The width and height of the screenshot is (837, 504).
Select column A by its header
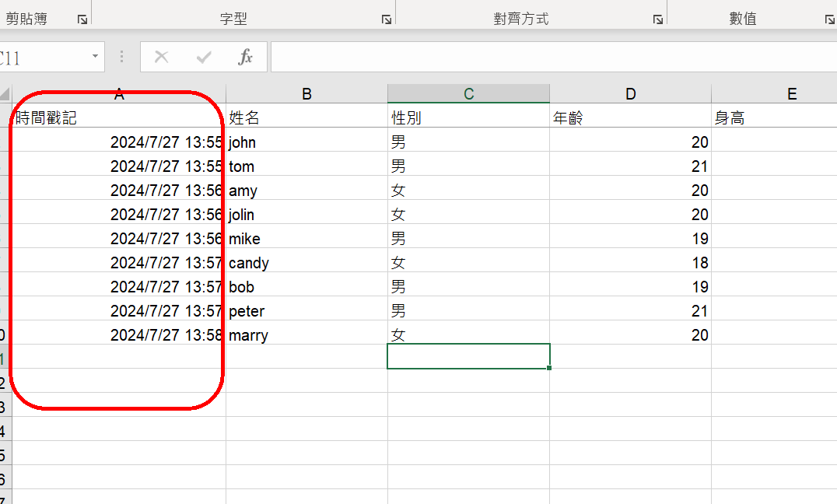pyautogui.click(x=119, y=94)
